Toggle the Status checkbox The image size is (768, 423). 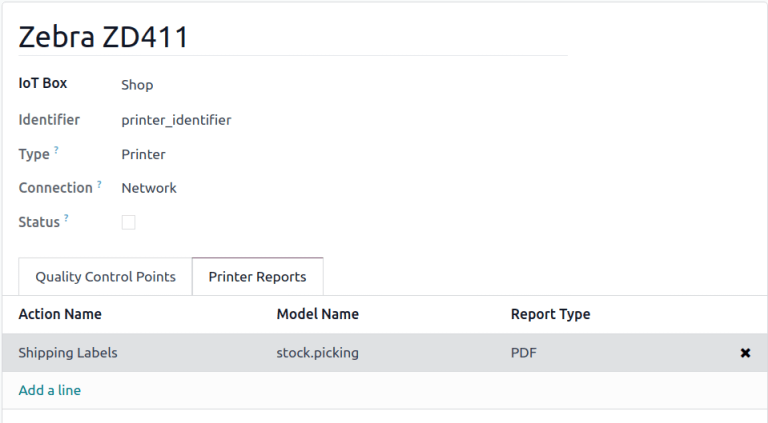tap(128, 222)
